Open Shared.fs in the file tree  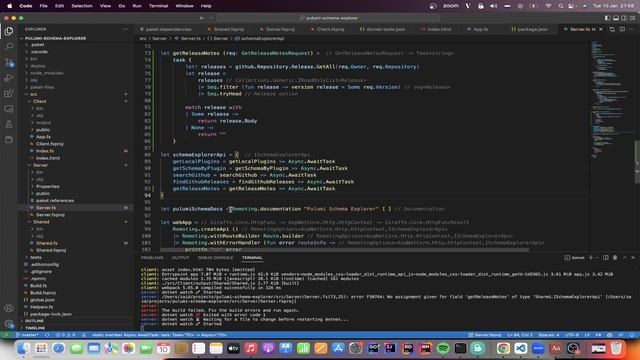(47, 243)
